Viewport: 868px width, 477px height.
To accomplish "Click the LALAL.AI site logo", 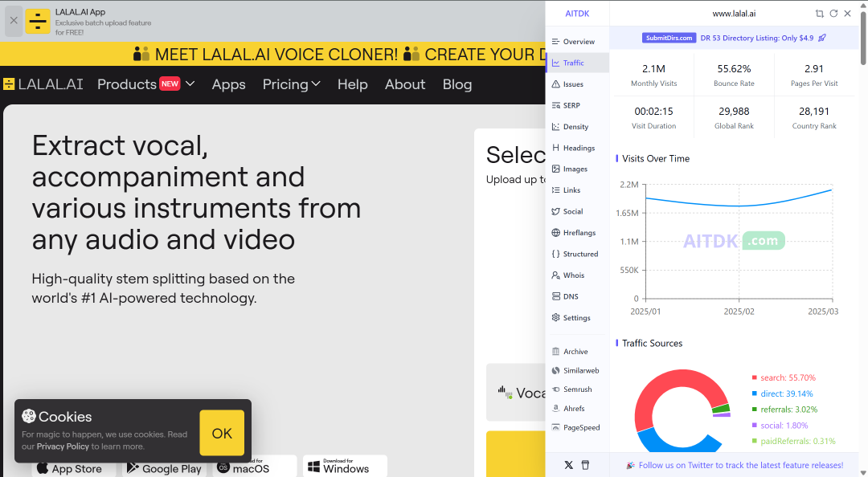I will tap(43, 84).
